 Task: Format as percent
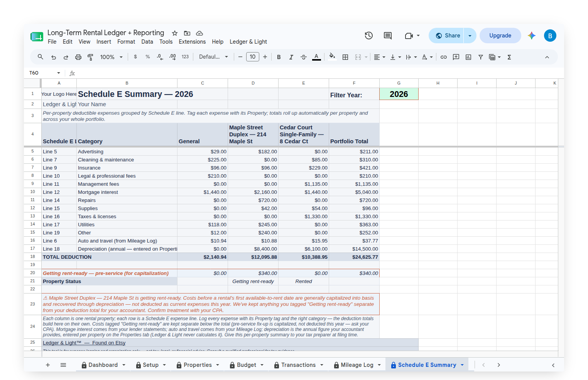[x=148, y=57]
